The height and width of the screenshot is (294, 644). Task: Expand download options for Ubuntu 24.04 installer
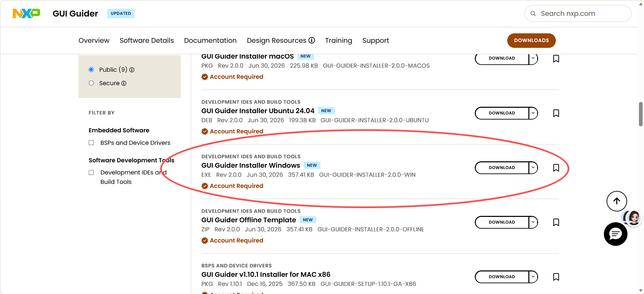533,113
